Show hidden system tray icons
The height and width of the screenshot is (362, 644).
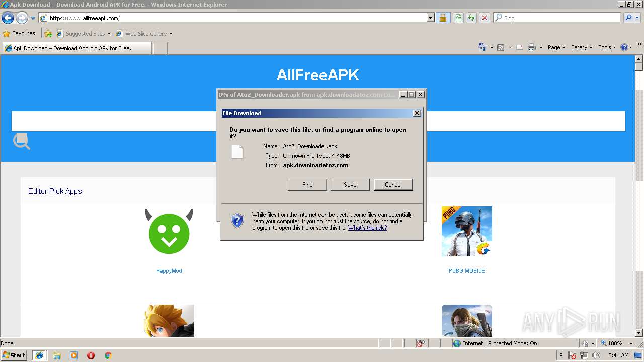click(x=561, y=355)
